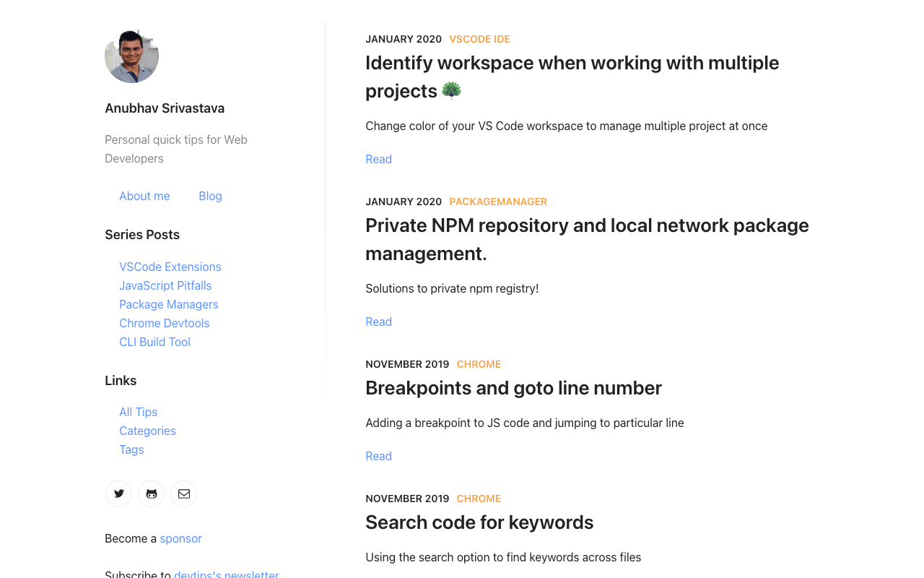This screenshot has height=578, width=924.
Task: Click the 'Series Posts' heading
Action: coord(142,235)
